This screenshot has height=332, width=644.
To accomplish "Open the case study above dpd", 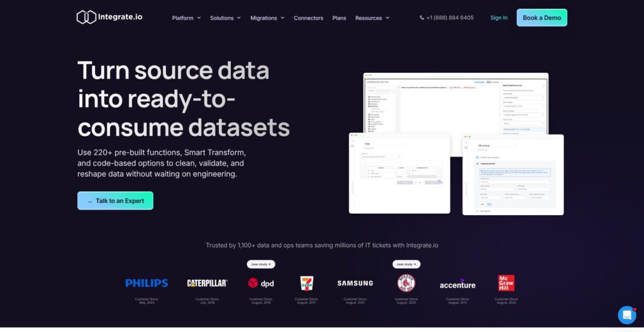I will coord(261,264).
